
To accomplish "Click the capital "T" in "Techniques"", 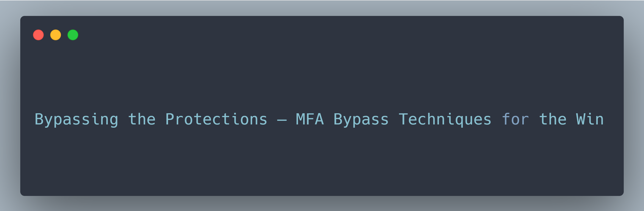I will (x=403, y=119).
